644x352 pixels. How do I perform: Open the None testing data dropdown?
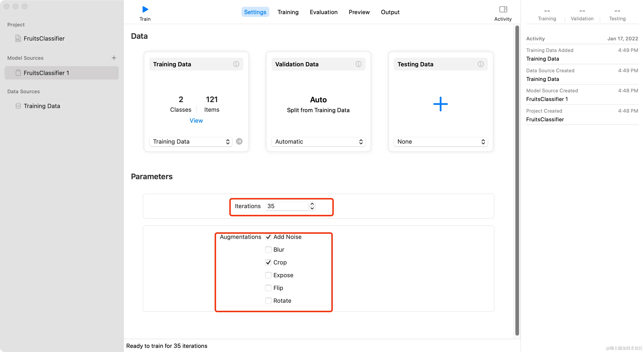(441, 142)
